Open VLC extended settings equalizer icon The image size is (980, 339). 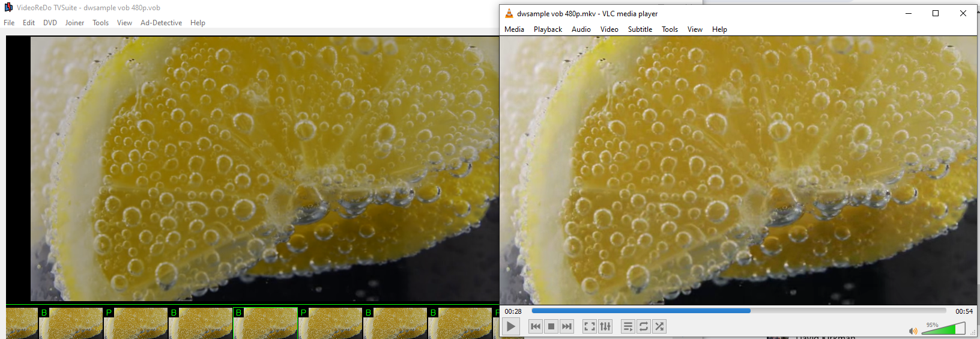[x=605, y=326]
